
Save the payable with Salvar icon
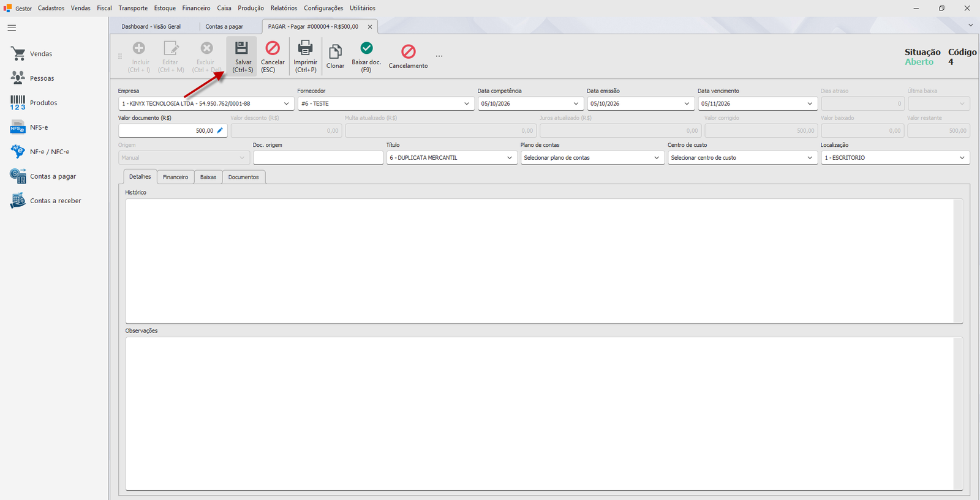242,48
